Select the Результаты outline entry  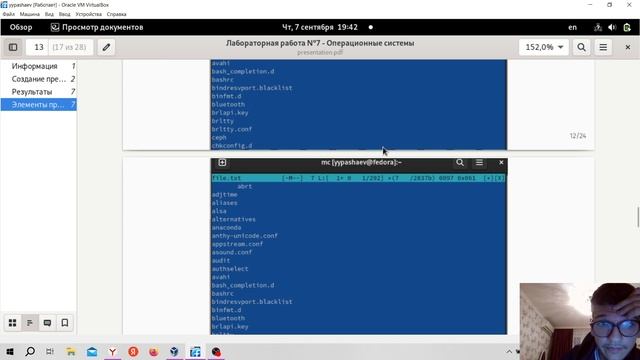[x=38, y=92]
